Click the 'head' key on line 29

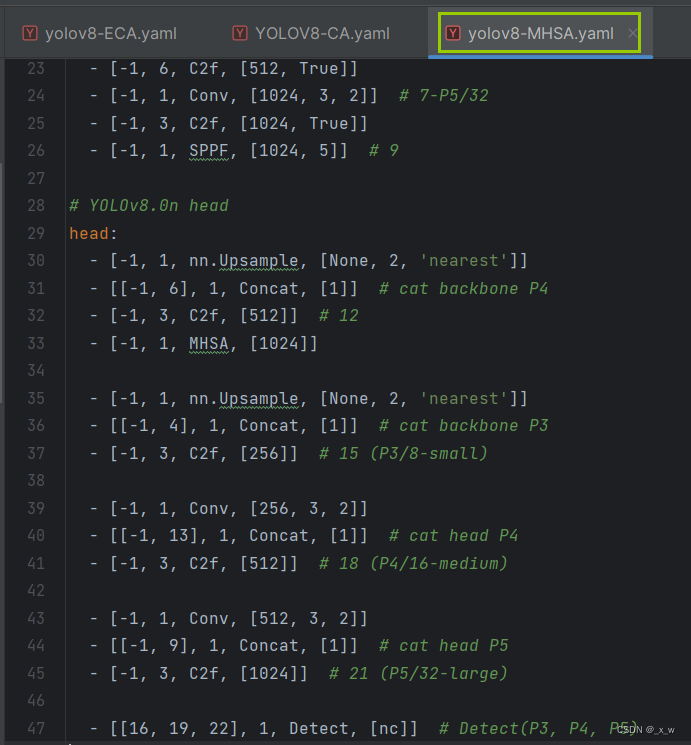coord(89,233)
